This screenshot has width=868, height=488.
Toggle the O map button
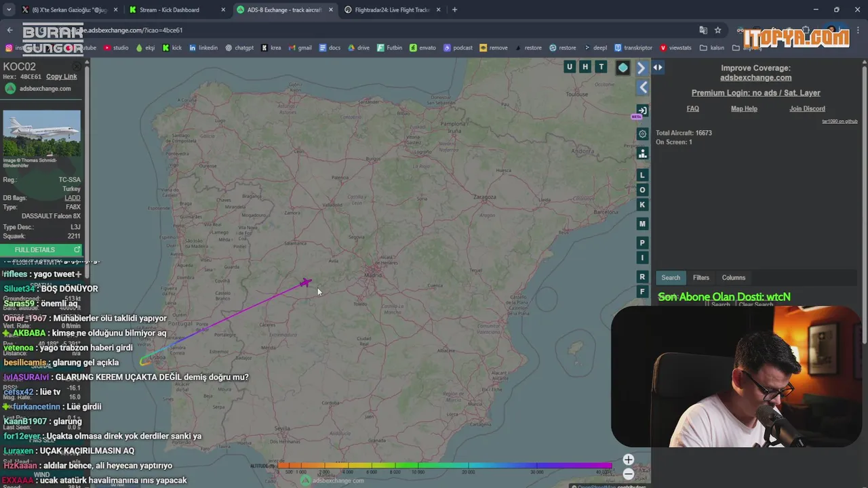tap(642, 190)
